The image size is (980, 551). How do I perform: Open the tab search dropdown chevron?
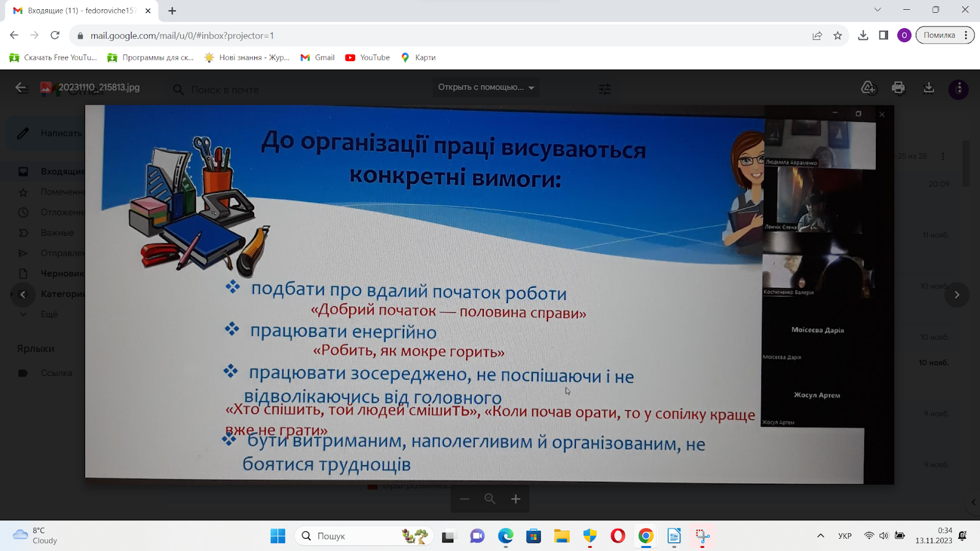tap(877, 10)
